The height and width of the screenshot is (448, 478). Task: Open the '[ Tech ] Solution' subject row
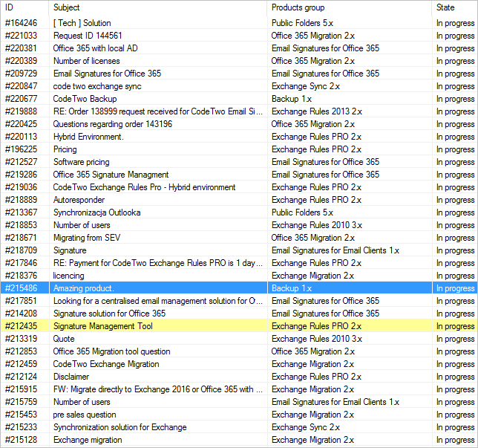[x=82, y=23]
